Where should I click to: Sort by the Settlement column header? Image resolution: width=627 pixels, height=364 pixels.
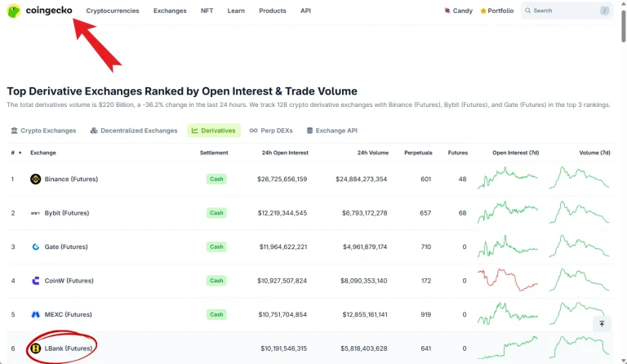coord(214,153)
